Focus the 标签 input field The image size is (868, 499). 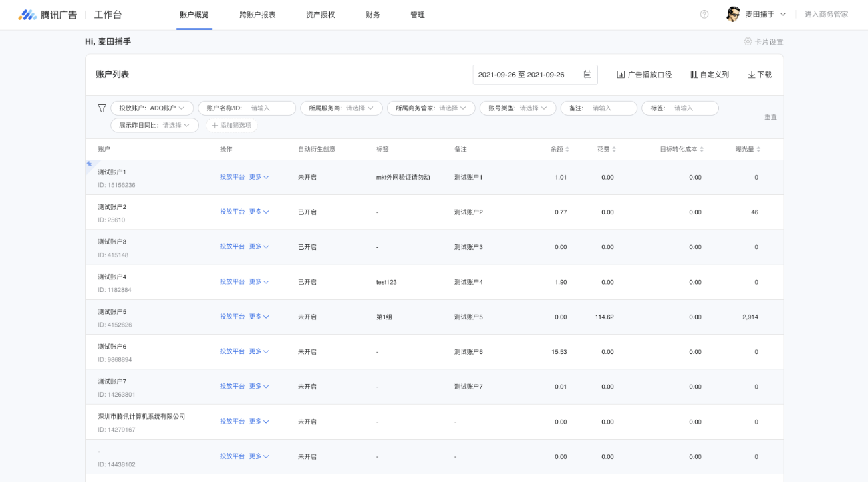[x=680, y=108]
